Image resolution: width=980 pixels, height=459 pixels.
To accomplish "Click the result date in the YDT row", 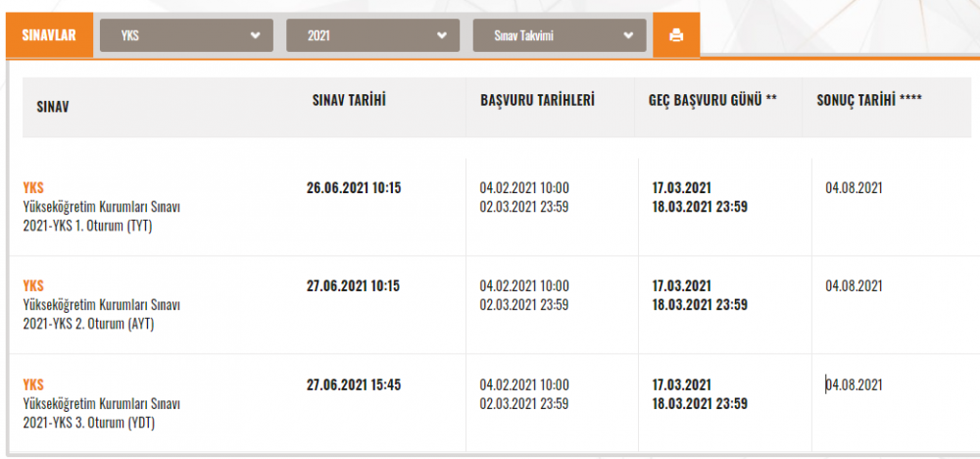I will (855, 384).
